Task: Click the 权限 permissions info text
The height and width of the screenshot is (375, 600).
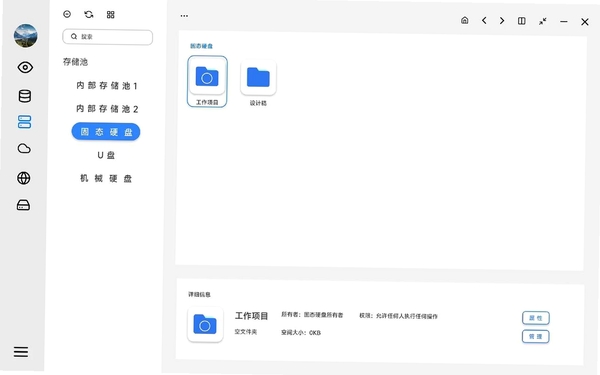Action: 398,316
